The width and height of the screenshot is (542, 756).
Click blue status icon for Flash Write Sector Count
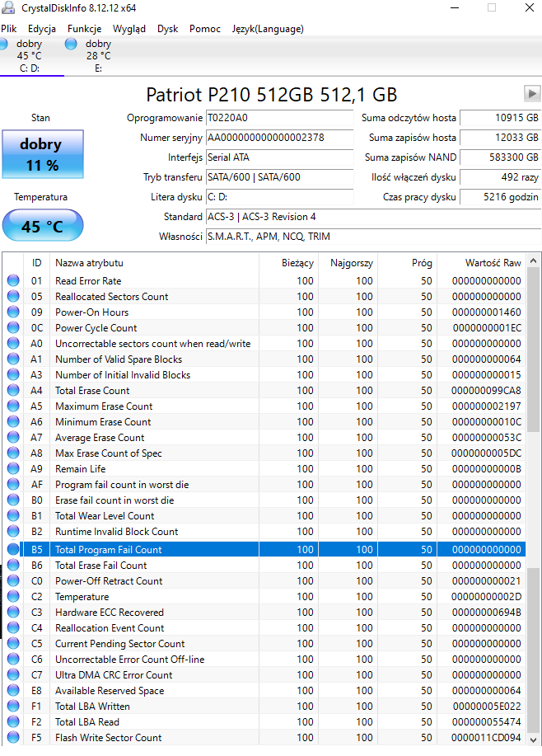[x=13, y=737]
